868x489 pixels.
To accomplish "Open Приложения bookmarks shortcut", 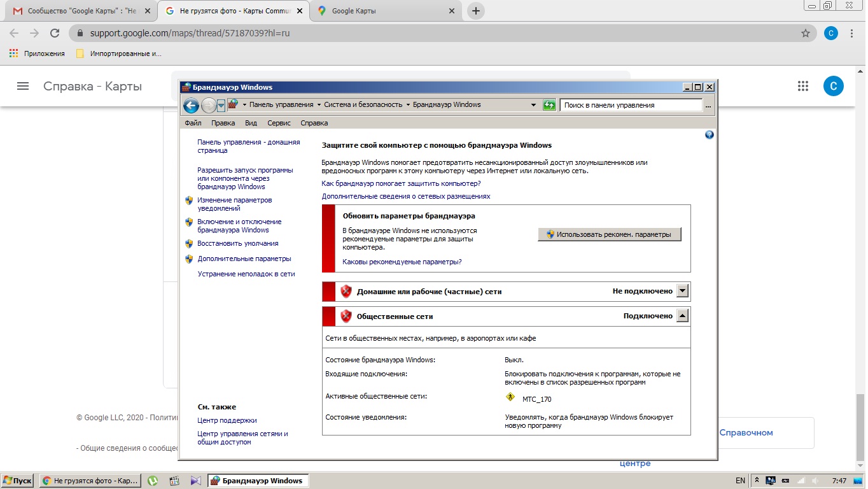I will coord(37,53).
